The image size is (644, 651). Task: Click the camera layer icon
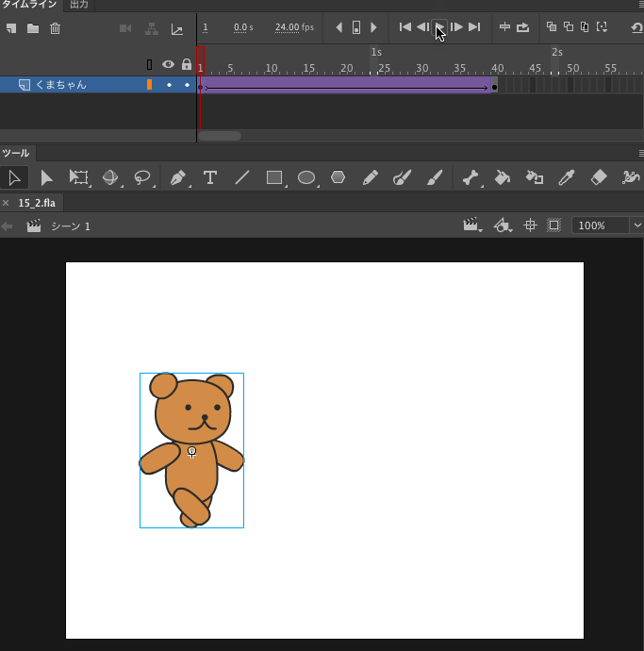(125, 28)
